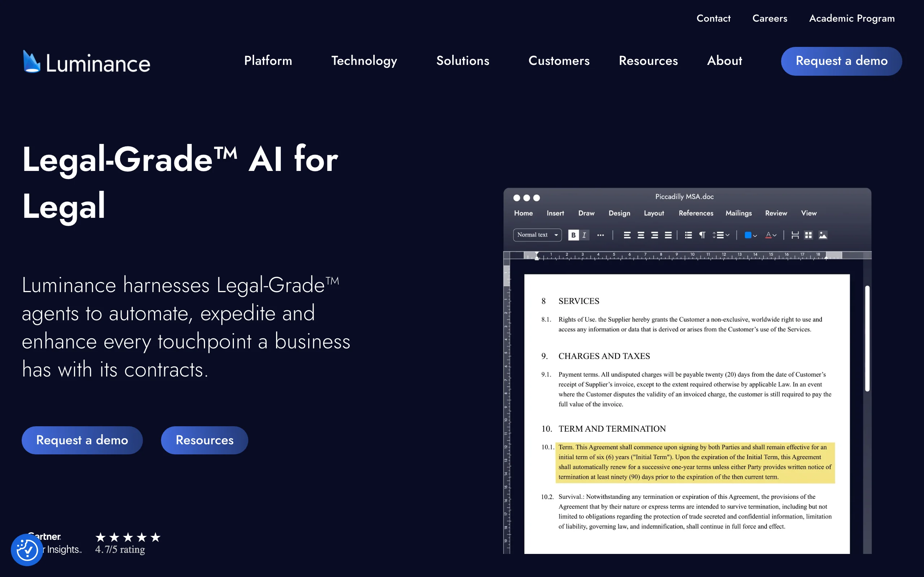Center align the text

pyautogui.click(x=641, y=235)
